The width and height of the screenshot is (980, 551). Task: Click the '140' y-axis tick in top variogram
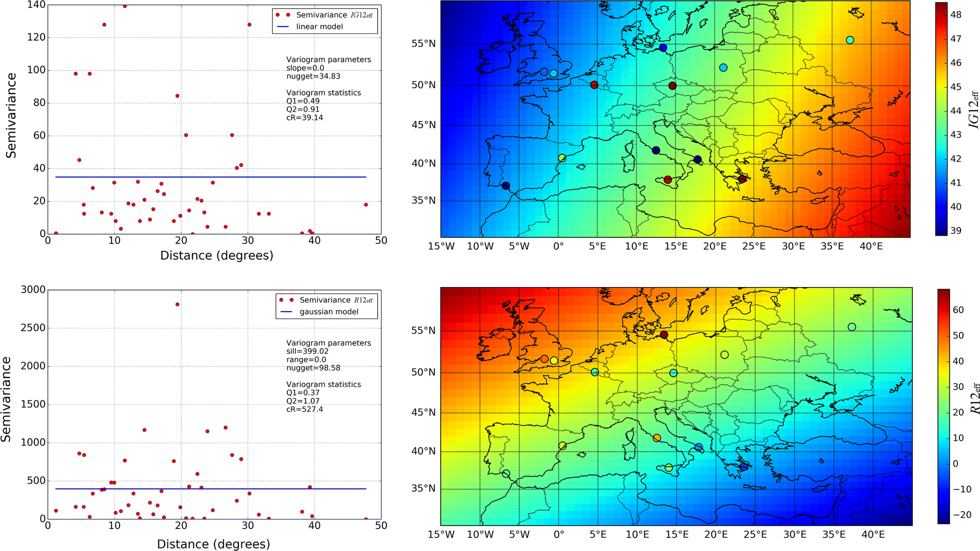[36, 4]
